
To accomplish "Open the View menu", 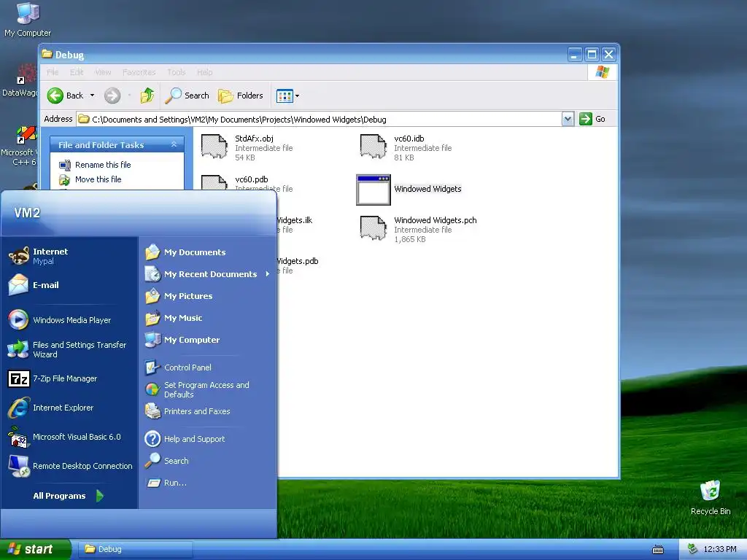I will click(103, 72).
